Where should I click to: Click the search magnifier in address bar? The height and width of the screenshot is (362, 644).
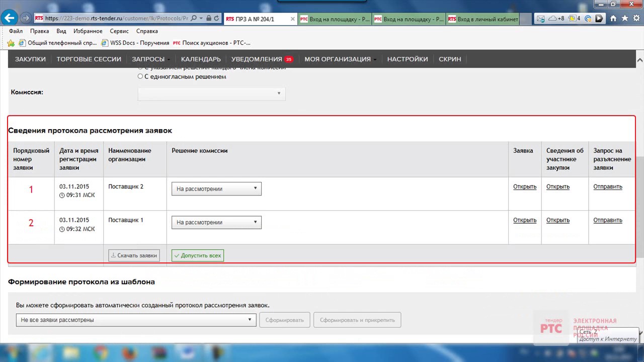pos(194,18)
